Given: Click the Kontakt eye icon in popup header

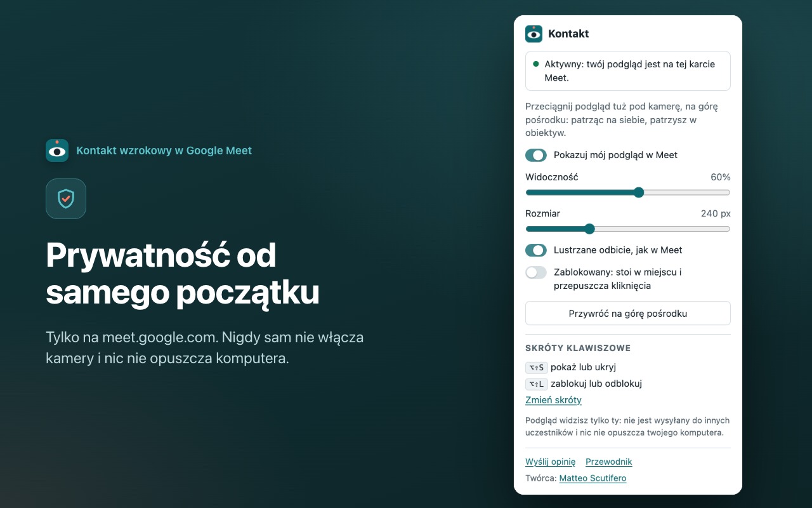Looking at the screenshot, I should pyautogui.click(x=534, y=34).
